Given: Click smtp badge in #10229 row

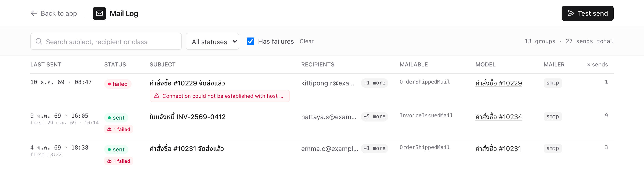Looking at the screenshot, I should pos(553,83).
